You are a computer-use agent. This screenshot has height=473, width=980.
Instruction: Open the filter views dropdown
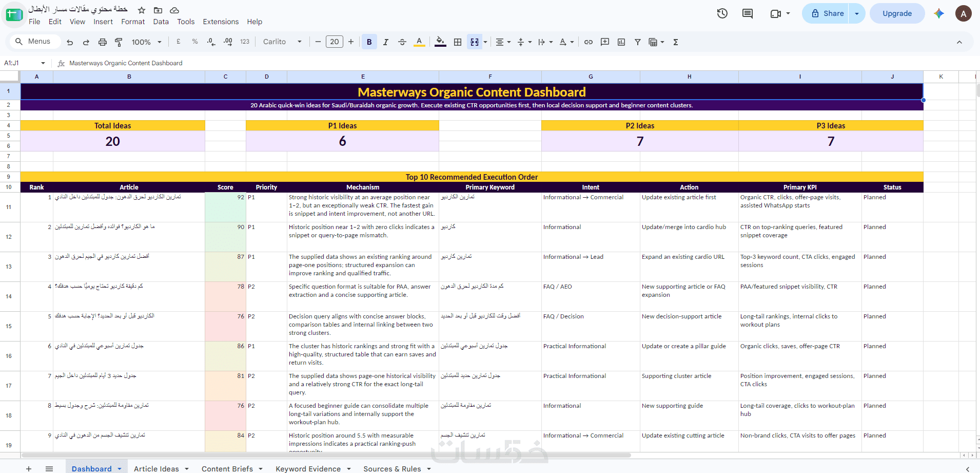coord(656,42)
